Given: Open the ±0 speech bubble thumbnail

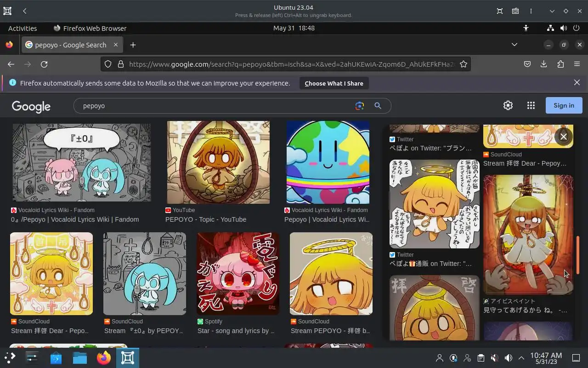Looking at the screenshot, I should (x=82, y=162).
